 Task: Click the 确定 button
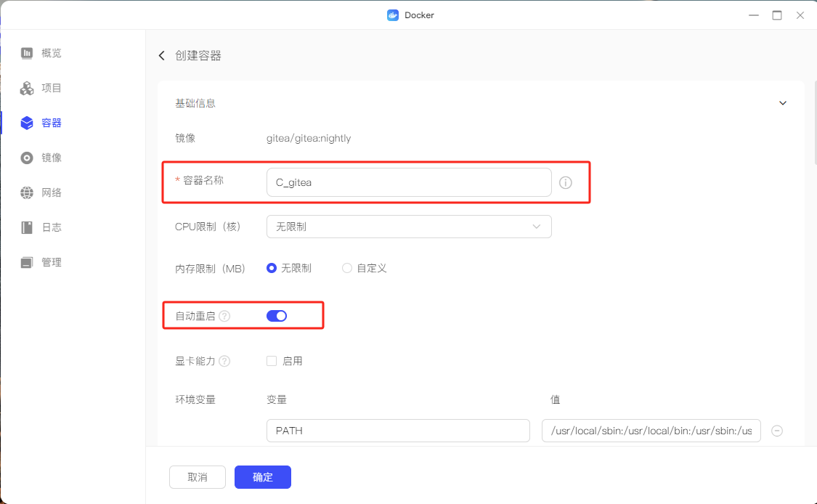pyautogui.click(x=263, y=477)
